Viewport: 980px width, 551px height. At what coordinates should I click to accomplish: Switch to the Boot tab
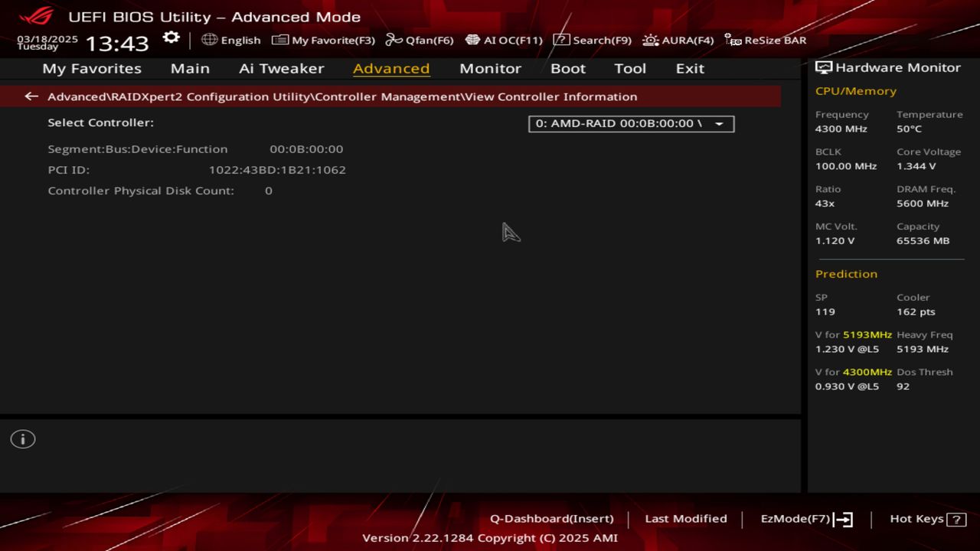click(568, 68)
